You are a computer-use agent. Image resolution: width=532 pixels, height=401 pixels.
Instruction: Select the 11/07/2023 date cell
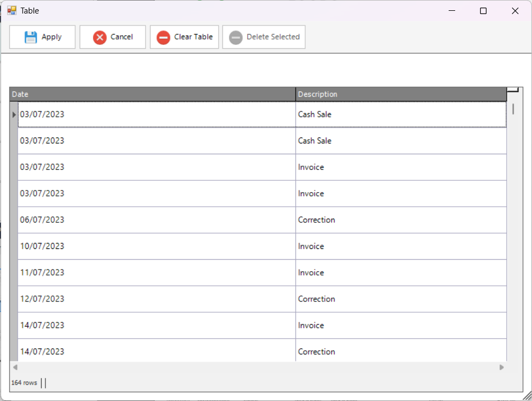(x=156, y=273)
